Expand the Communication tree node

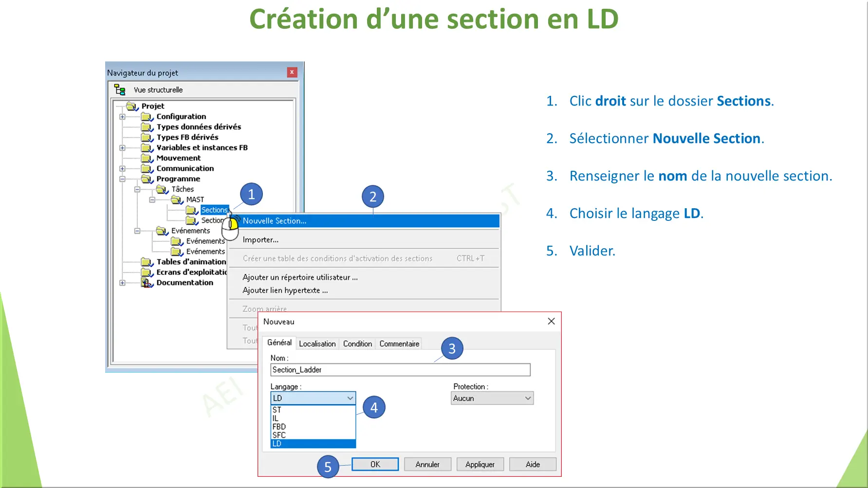[x=122, y=168]
